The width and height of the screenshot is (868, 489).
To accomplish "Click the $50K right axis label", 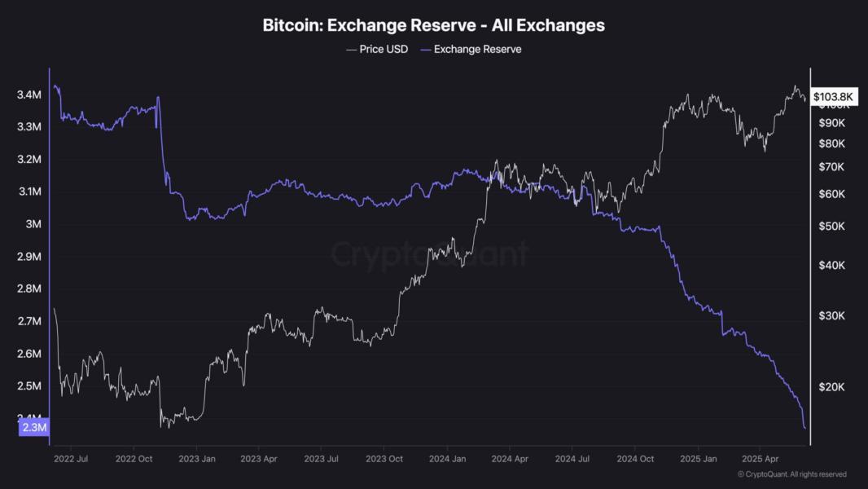I will [x=831, y=226].
